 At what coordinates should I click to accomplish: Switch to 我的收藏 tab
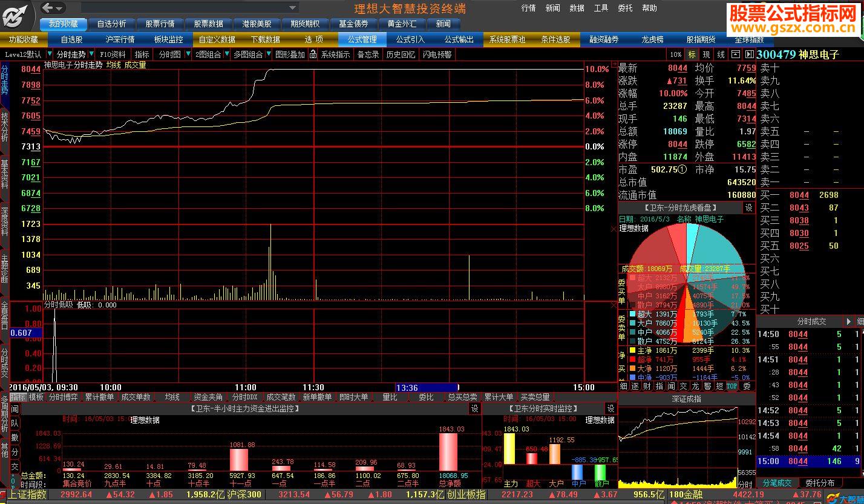pos(64,24)
